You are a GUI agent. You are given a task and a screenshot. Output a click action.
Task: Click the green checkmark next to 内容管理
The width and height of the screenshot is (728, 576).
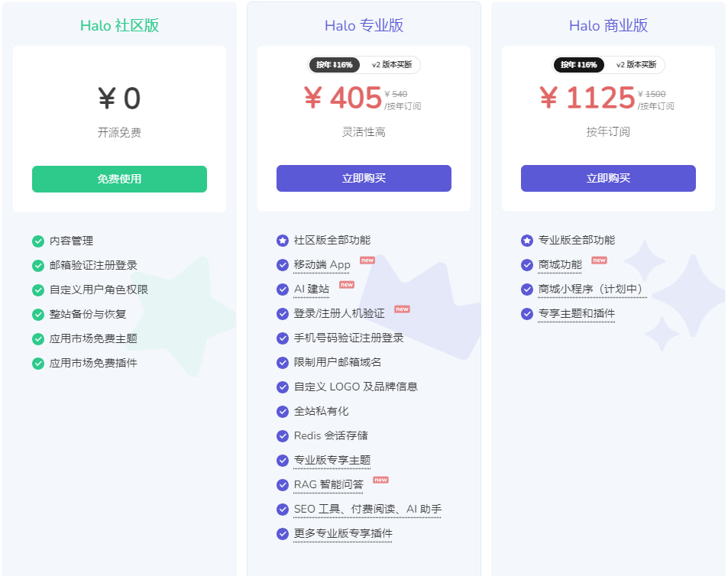[37, 241]
